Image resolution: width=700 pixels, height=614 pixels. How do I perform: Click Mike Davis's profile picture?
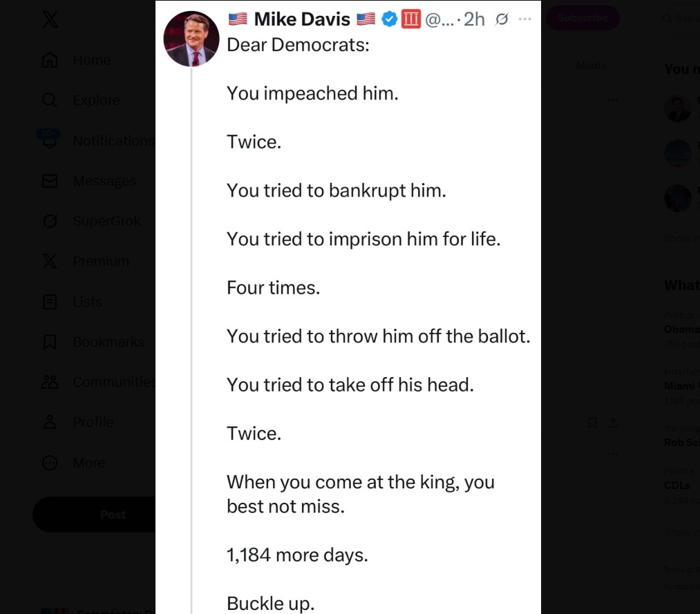(191, 39)
